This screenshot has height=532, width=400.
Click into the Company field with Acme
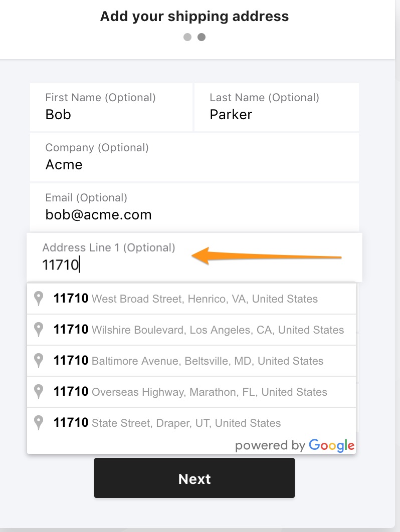(194, 157)
